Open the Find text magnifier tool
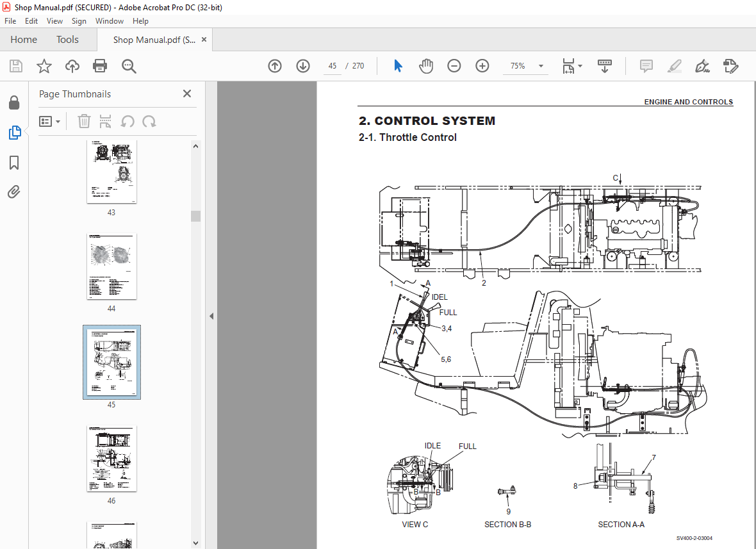This screenshot has height=549, width=756. point(129,66)
